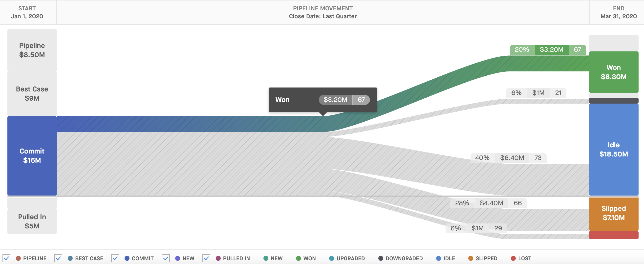Click the purple New legend dot next to Pulled In
644x264 pixels.
[x=178, y=258]
